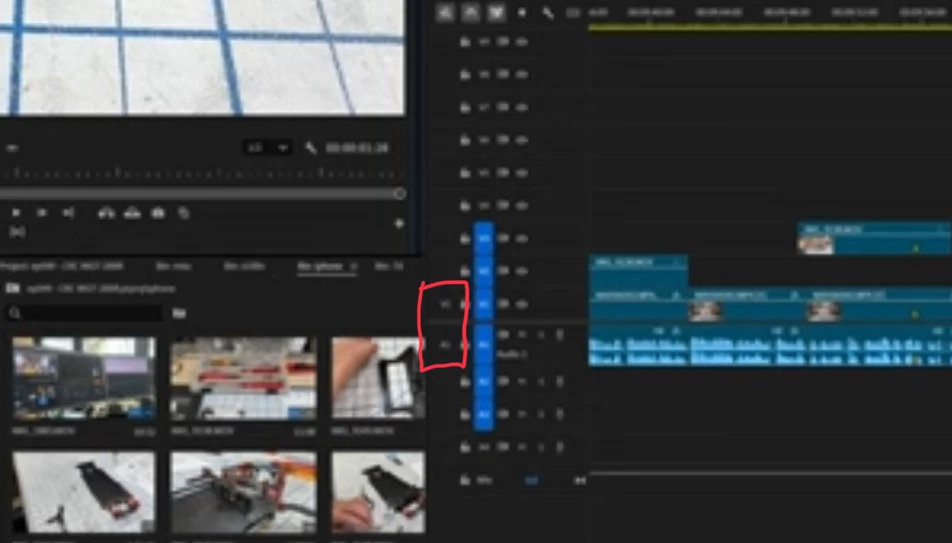Open the Program Monitor playback resolution dropdown
The image size is (952, 543).
point(267,148)
